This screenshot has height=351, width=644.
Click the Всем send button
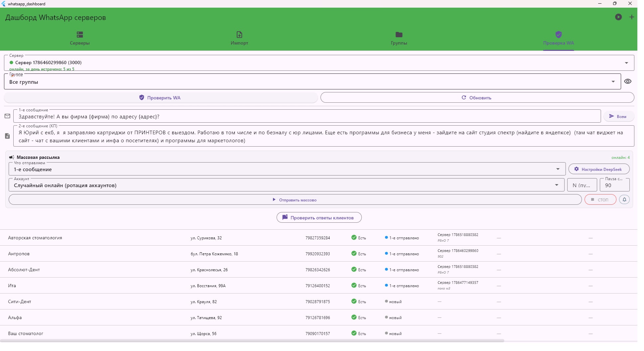point(618,116)
